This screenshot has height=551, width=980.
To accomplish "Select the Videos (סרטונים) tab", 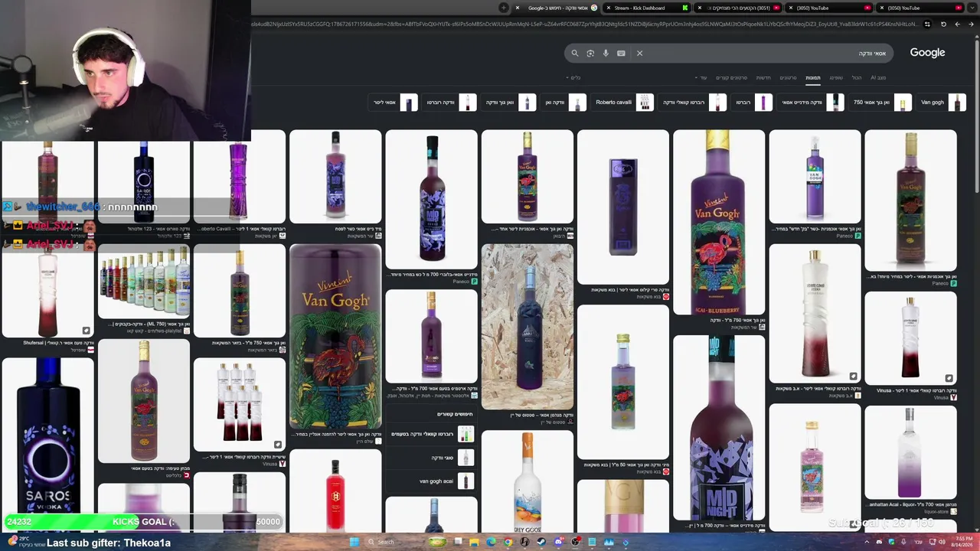I will (x=788, y=77).
